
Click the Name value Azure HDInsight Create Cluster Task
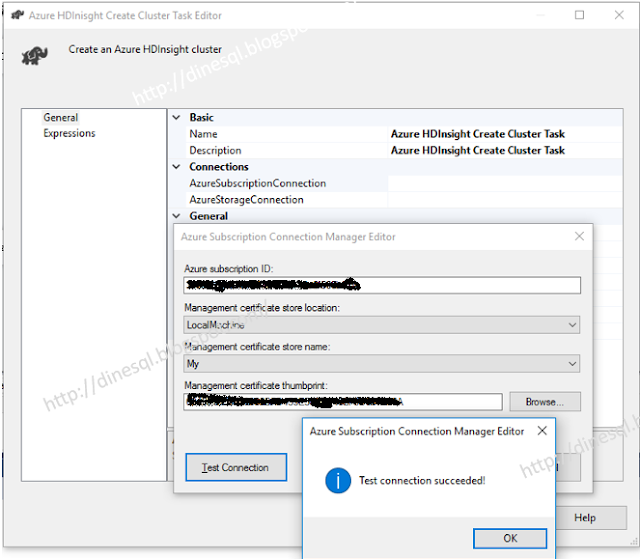coord(478,134)
